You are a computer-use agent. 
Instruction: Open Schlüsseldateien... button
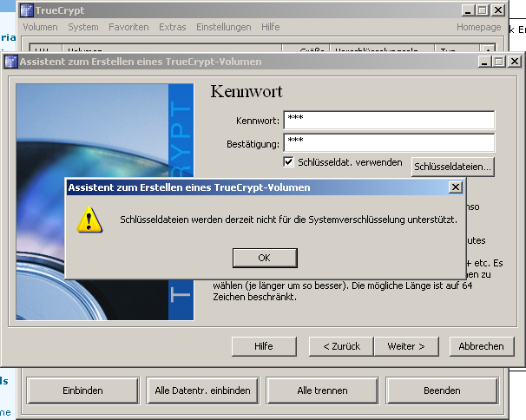tap(452, 167)
